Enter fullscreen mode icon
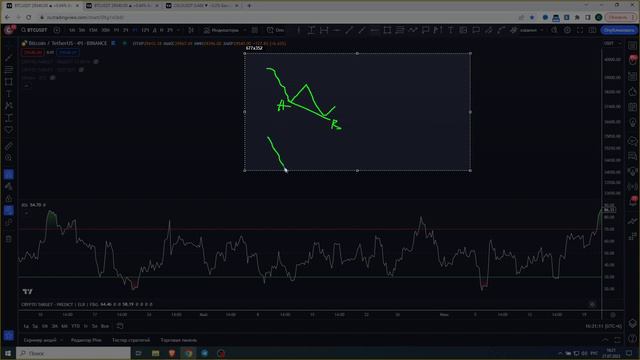Image resolution: width=640 pixels, height=360 pixels. click(580, 30)
